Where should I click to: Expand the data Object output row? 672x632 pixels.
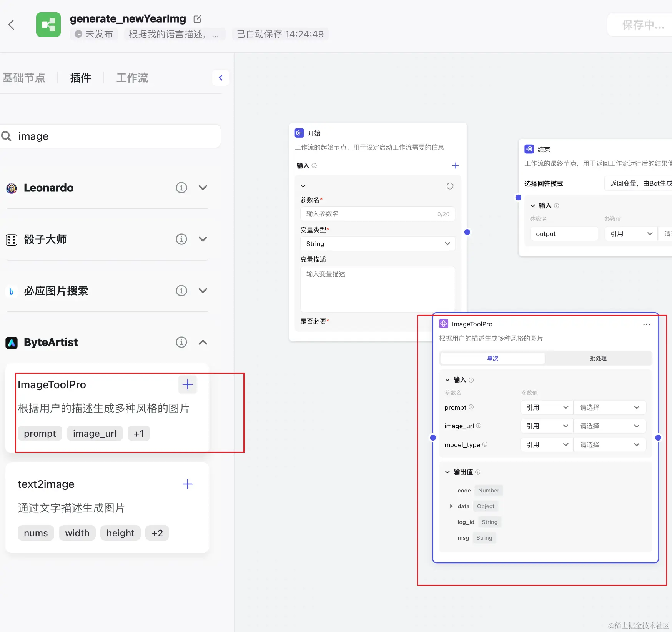[x=451, y=506]
